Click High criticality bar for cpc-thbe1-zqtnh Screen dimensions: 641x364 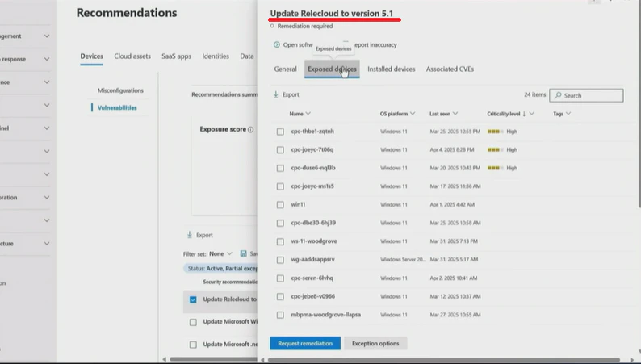496,132
